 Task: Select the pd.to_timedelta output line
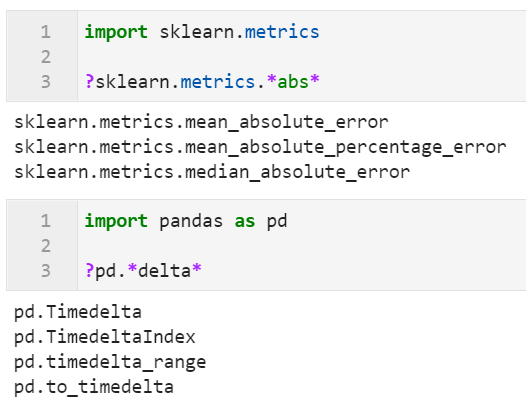tap(94, 387)
